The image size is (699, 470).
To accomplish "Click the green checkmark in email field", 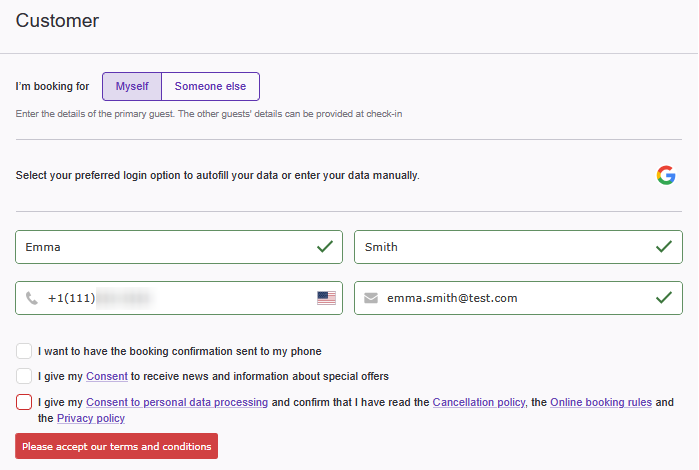I will (x=663, y=298).
